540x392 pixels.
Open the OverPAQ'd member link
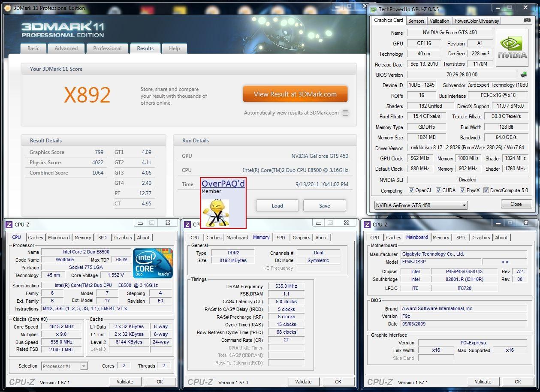tap(223, 184)
